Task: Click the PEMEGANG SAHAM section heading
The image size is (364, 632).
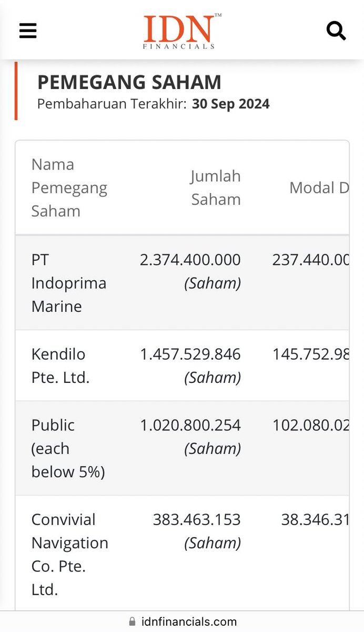Action: click(129, 83)
